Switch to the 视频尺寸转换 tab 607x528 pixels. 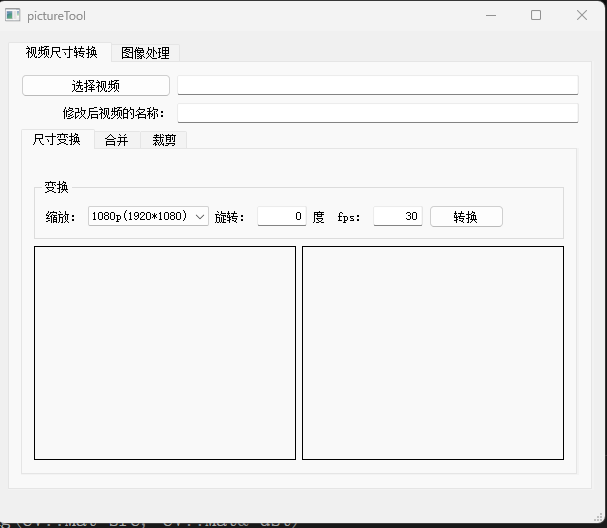point(61,53)
